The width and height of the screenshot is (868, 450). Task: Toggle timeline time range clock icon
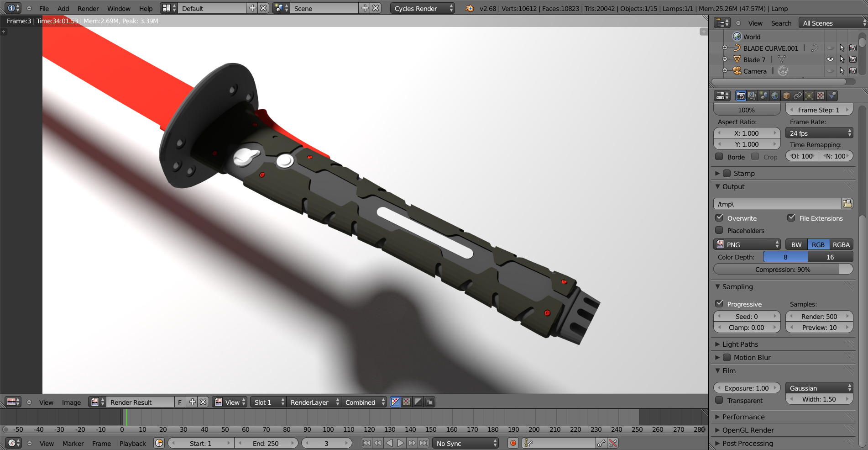tap(159, 443)
